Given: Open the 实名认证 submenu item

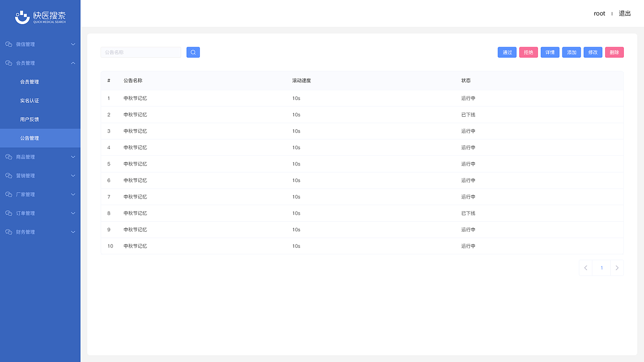Looking at the screenshot, I should tap(30, 101).
